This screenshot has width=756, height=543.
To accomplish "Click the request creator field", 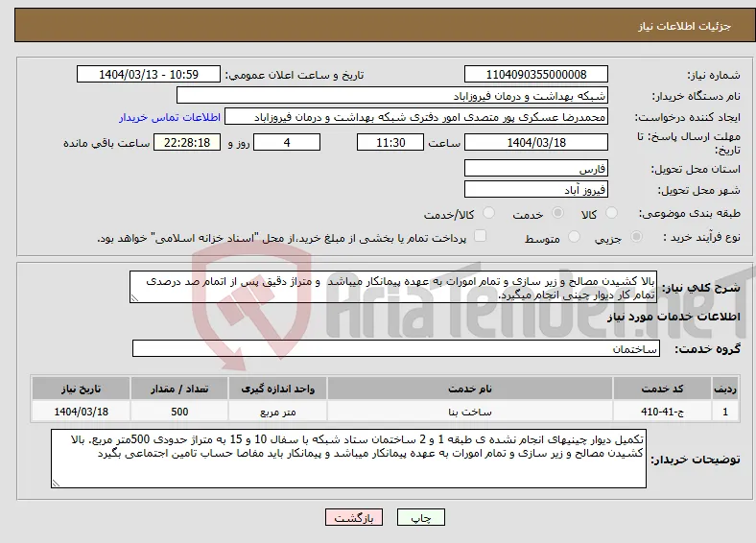I will click(416, 117).
